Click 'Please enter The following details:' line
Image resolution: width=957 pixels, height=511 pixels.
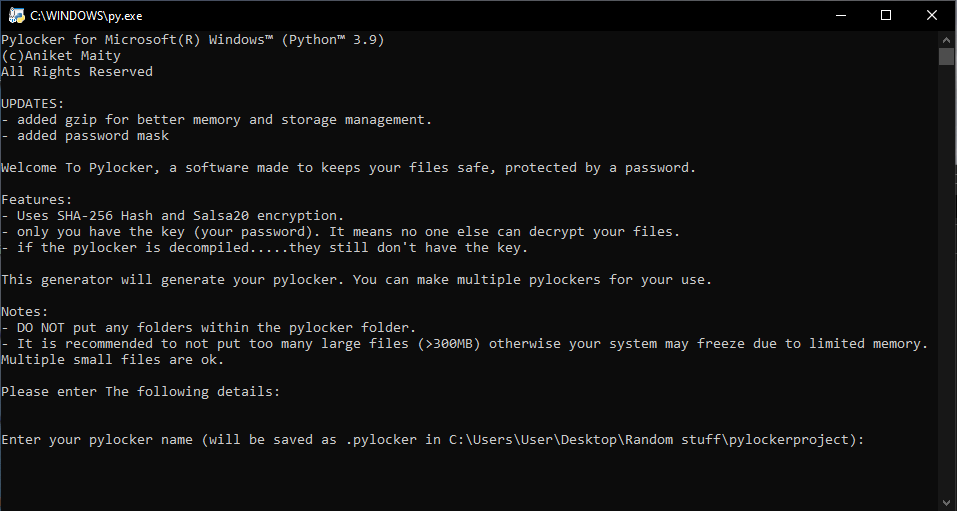coord(141,391)
